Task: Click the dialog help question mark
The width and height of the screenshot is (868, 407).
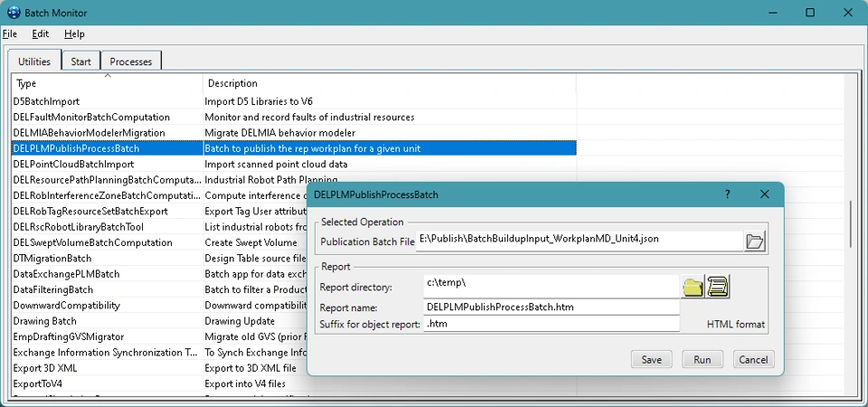Action: coord(727,194)
